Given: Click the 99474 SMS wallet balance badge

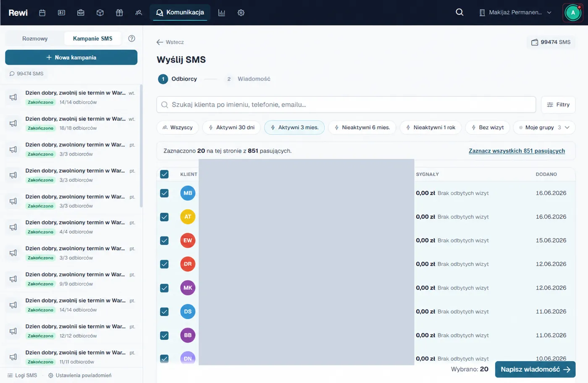Looking at the screenshot, I should [x=551, y=42].
